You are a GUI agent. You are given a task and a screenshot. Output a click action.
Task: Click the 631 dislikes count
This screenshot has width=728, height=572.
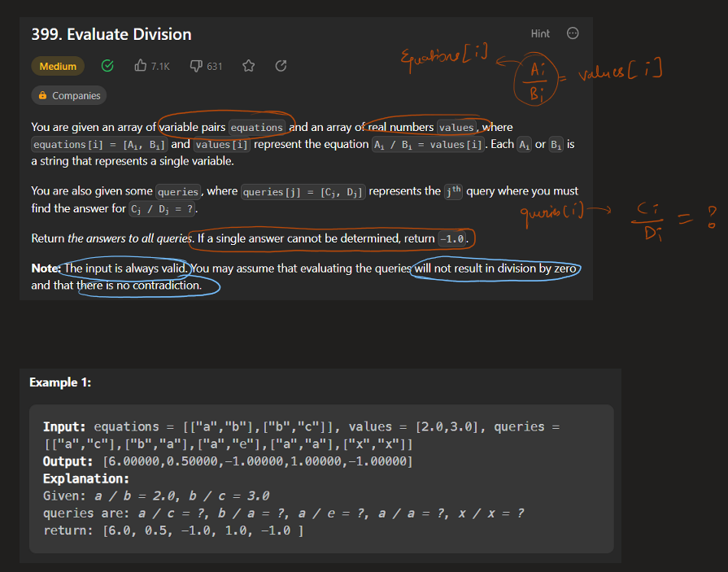[x=214, y=66]
